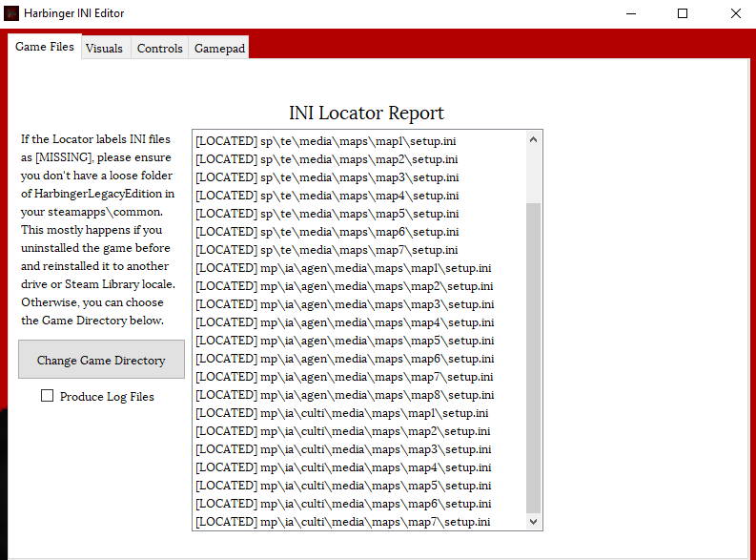The image size is (756, 560).
Task: Select row mp\ia\agen\media\maps\map4\setup.ini
Action: tap(359, 322)
